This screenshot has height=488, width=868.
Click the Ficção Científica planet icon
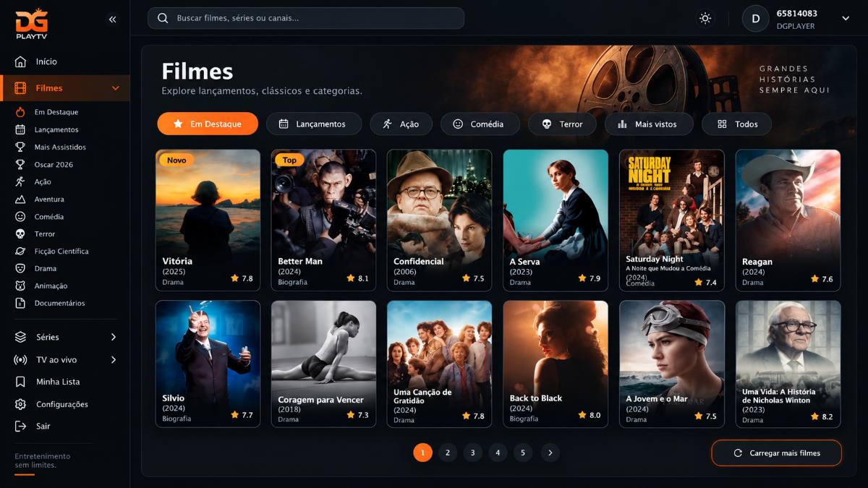[x=20, y=251]
